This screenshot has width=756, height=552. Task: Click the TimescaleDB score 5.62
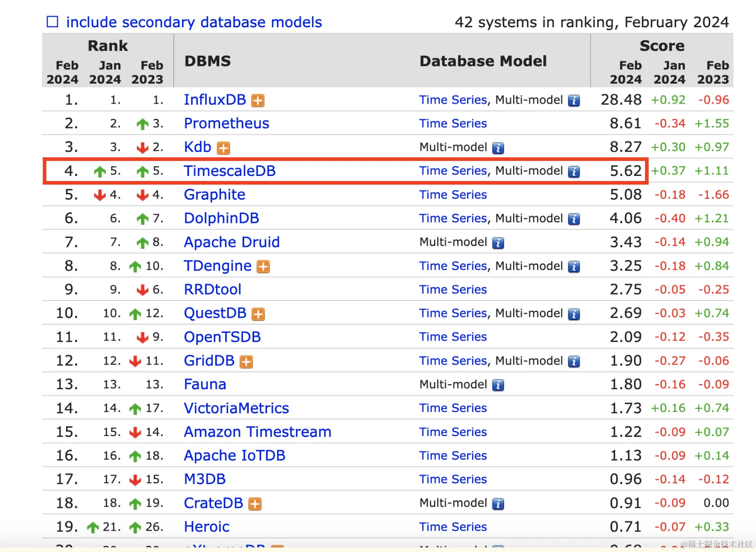tap(626, 171)
